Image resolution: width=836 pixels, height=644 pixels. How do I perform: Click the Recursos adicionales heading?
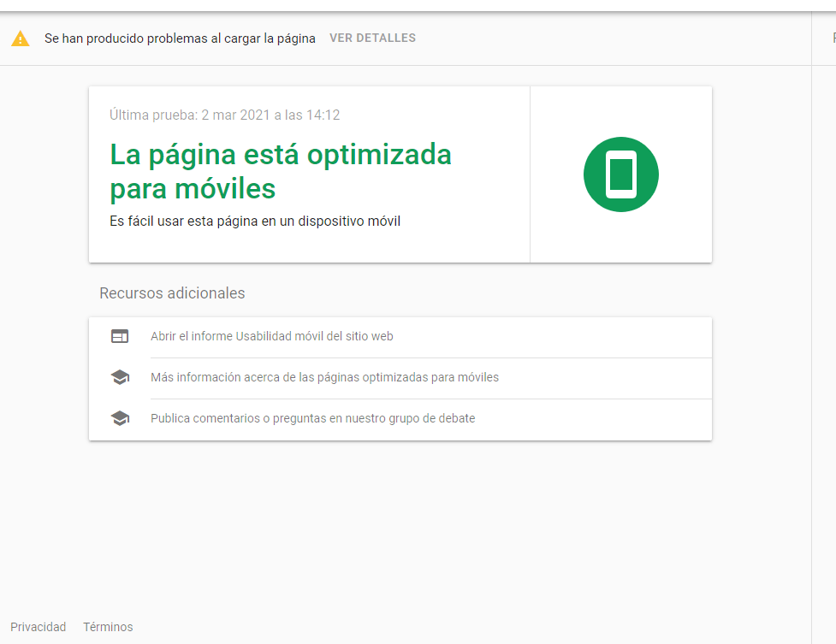[x=172, y=293]
